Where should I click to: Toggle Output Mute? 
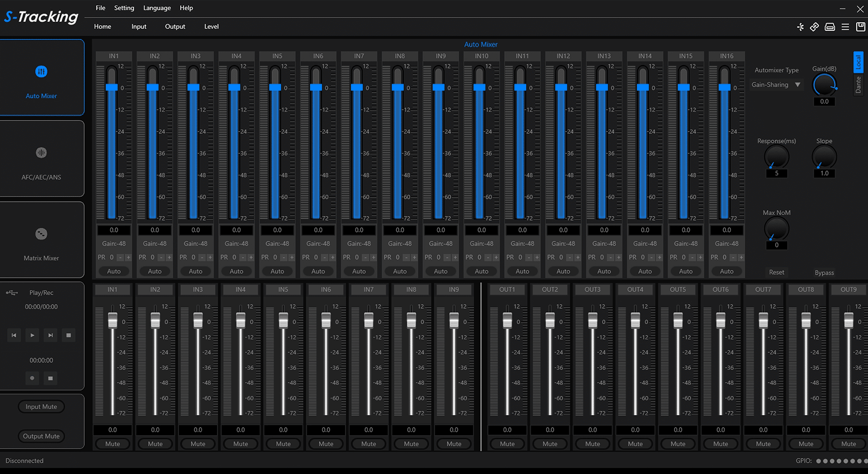[41, 436]
